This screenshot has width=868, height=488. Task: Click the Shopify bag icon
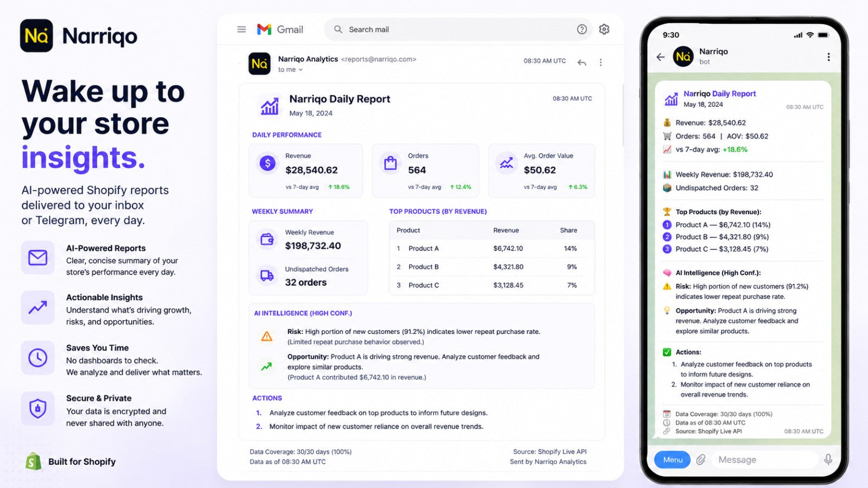pos(34,461)
